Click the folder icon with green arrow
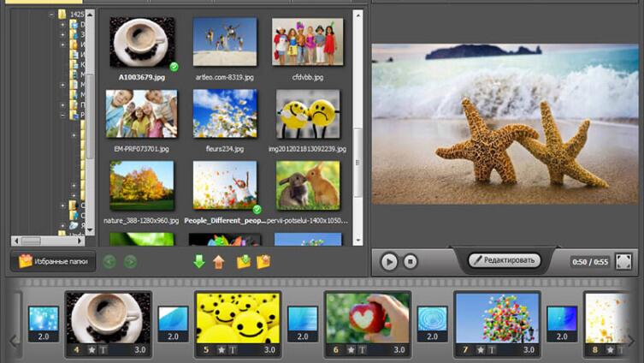Screen dimensions: 644x363 tap(243, 262)
